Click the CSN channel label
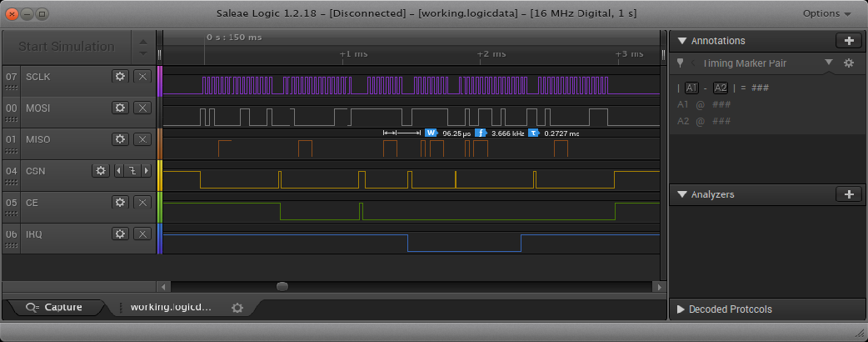This screenshot has height=342, width=868. pyautogui.click(x=36, y=171)
